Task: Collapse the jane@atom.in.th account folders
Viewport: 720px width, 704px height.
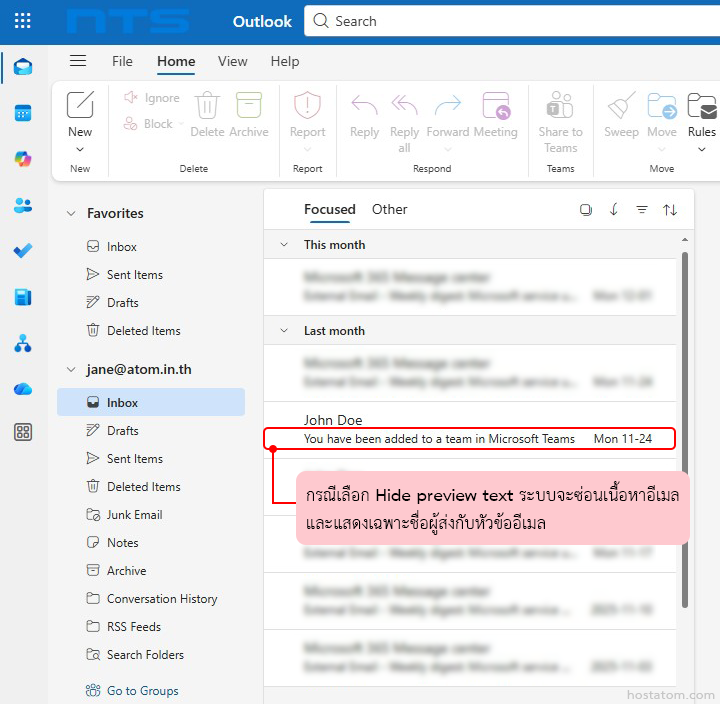Action: 71,370
